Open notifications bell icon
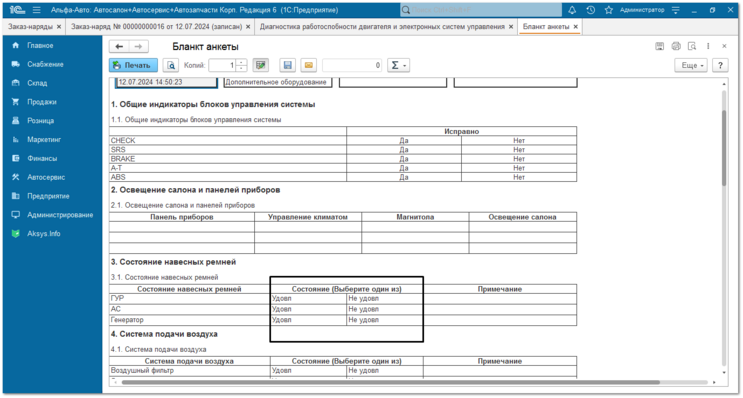The width and height of the screenshot is (743, 398). click(x=572, y=10)
